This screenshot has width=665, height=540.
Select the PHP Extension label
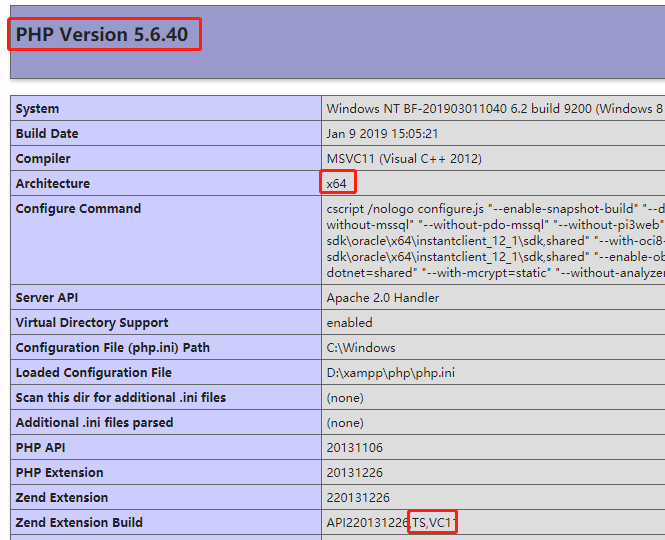59,473
